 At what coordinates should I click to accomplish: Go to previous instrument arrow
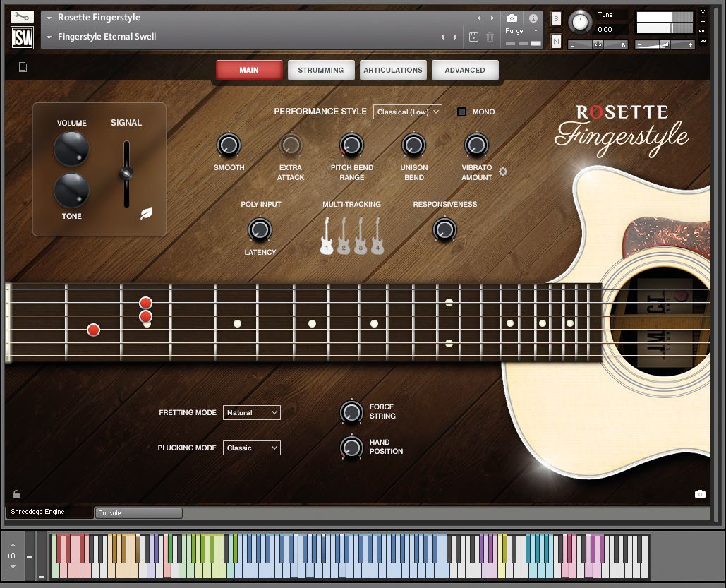[479, 18]
